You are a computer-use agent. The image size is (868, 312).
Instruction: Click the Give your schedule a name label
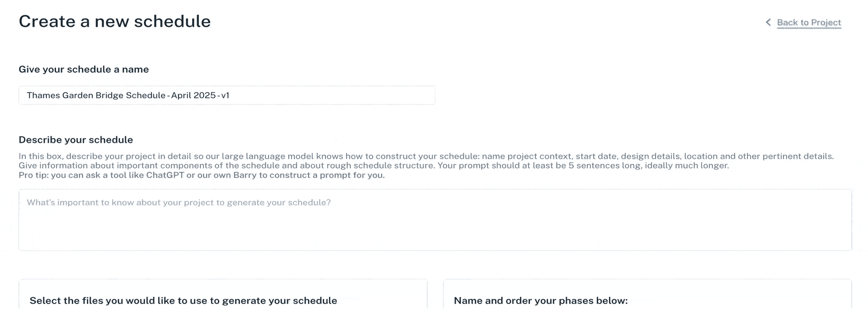[84, 69]
